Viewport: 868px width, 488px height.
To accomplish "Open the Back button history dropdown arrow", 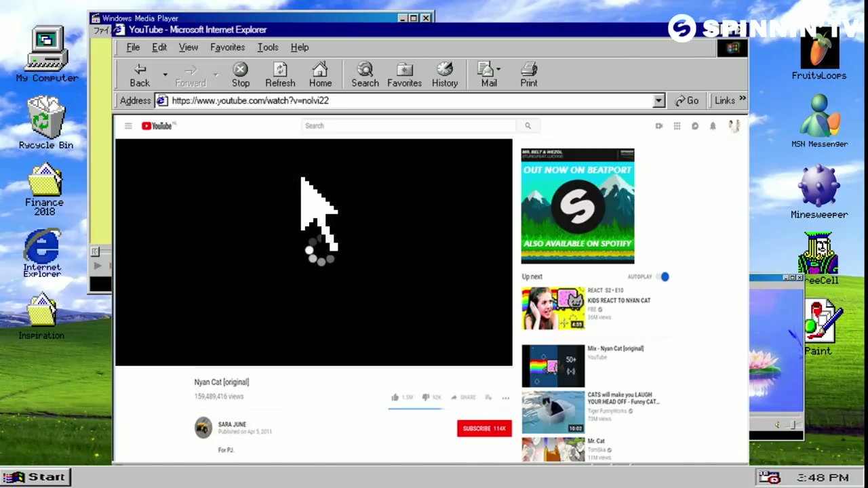I will (165, 74).
